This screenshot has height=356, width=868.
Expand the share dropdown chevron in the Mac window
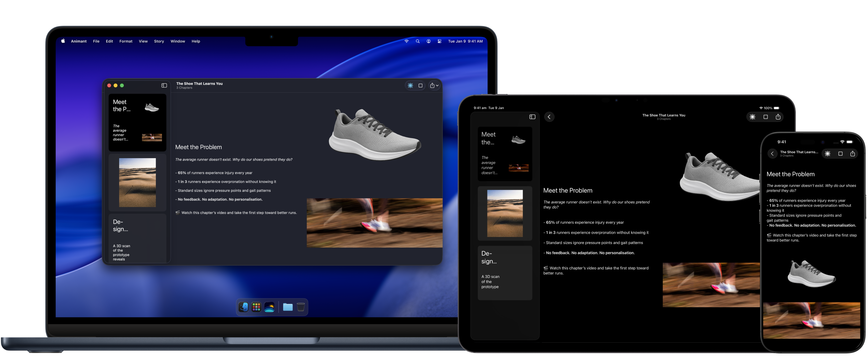pyautogui.click(x=437, y=85)
